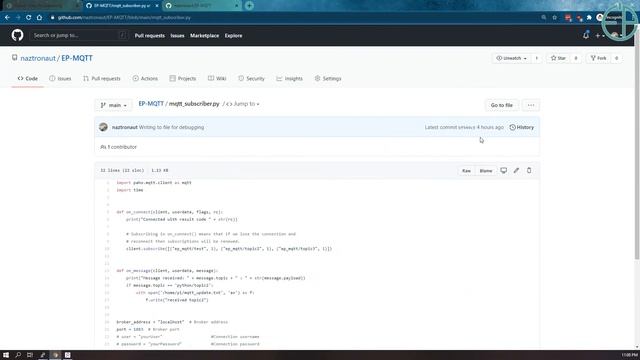640x360 pixels.
Task: Open the EP-MQTT repository title link
Action: (77, 58)
